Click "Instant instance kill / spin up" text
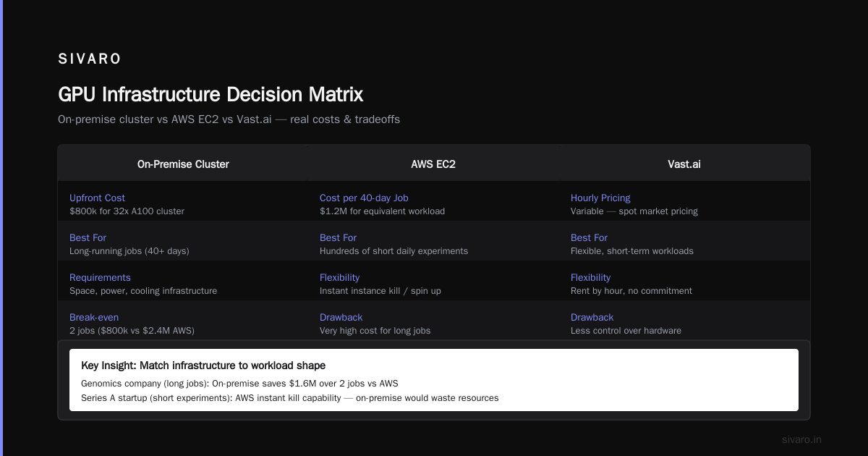 point(380,291)
